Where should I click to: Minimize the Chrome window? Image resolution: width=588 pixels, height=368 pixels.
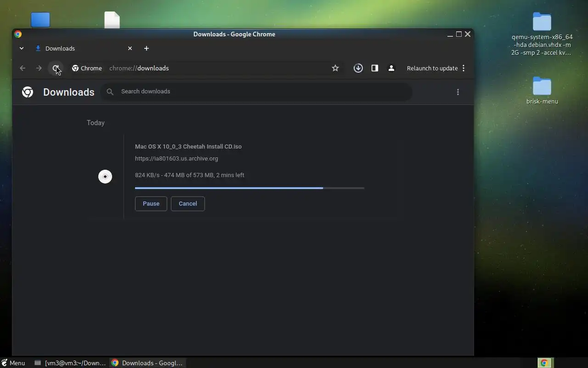[450, 34]
